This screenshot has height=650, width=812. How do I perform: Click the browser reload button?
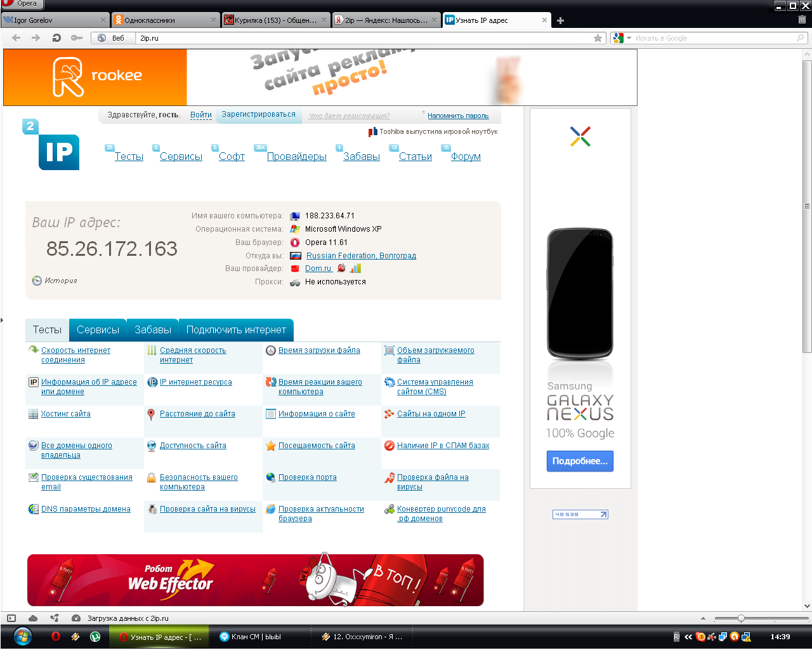coord(56,38)
